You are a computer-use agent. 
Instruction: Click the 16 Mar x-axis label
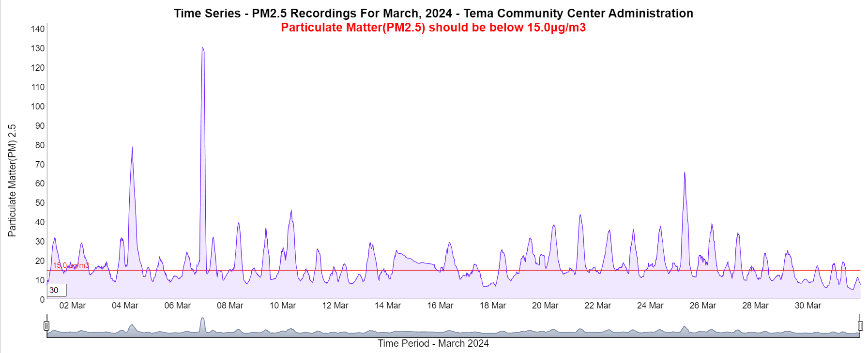pyautogui.click(x=440, y=306)
